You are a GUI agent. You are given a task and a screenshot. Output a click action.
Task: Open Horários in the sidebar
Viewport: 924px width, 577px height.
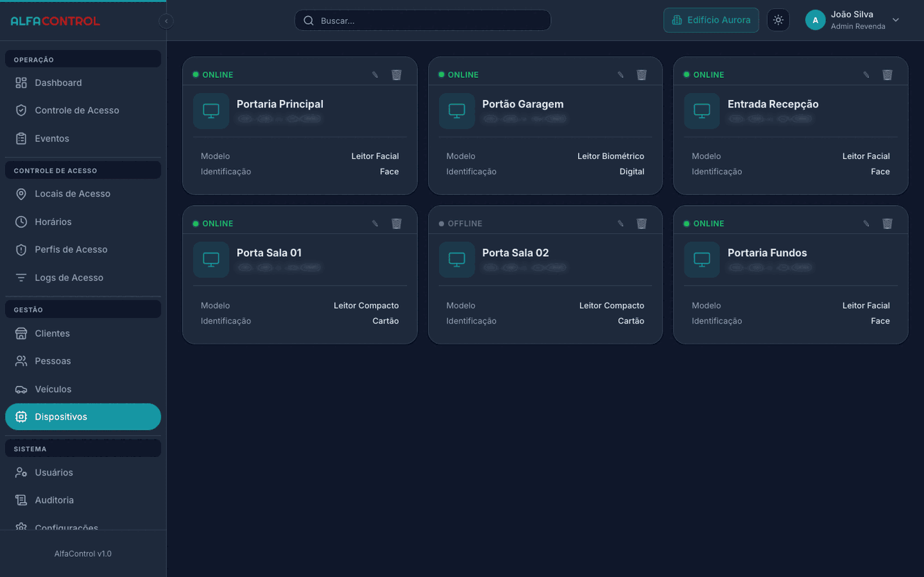(x=83, y=221)
